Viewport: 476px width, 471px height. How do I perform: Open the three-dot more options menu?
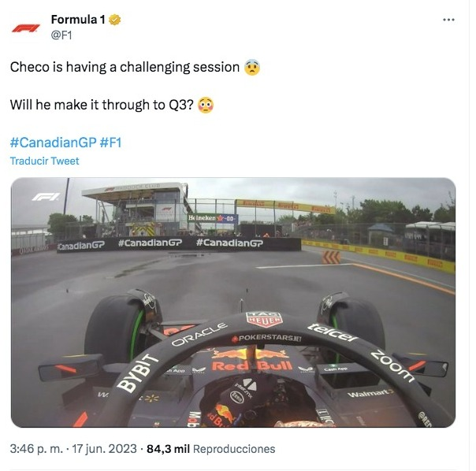tap(448, 20)
